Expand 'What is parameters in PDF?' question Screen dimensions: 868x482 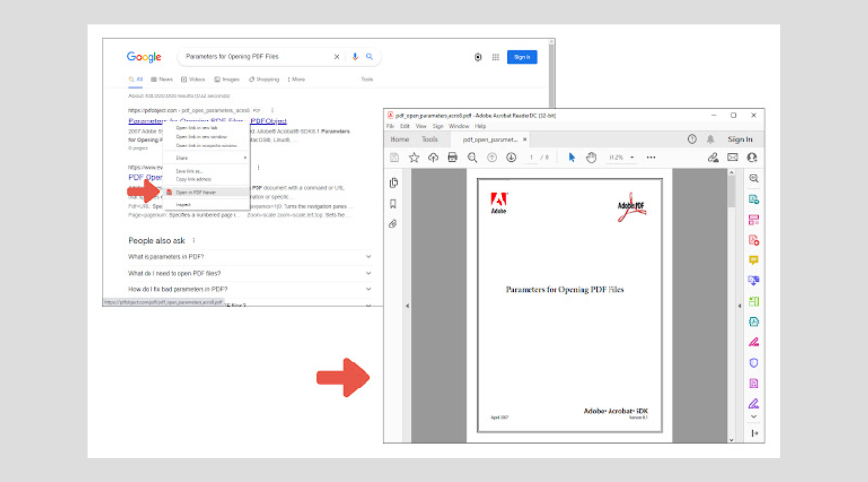250,257
